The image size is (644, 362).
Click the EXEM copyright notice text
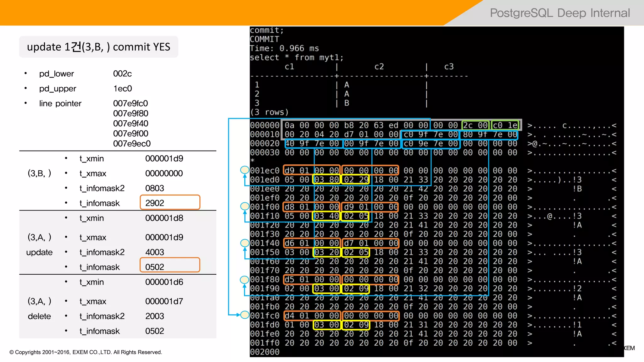86,352
